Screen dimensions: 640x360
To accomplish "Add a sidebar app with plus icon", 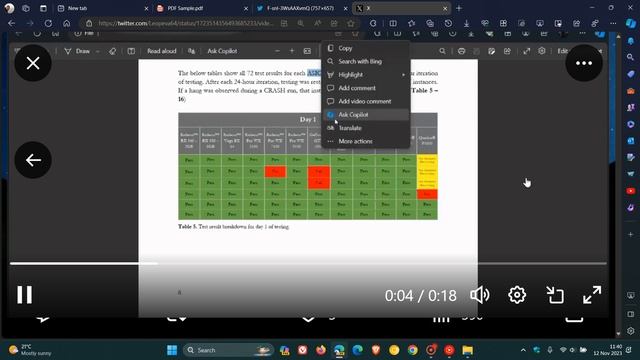I will (631, 234).
